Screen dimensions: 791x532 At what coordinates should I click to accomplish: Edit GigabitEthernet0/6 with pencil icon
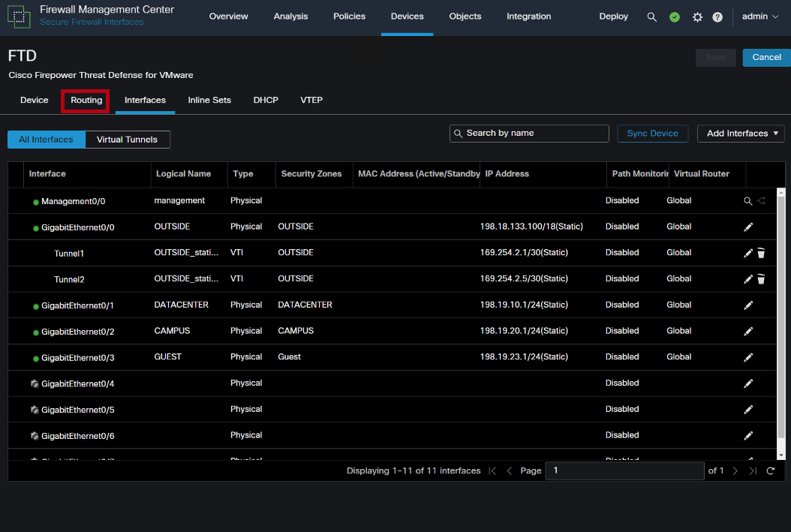pos(748,436)
